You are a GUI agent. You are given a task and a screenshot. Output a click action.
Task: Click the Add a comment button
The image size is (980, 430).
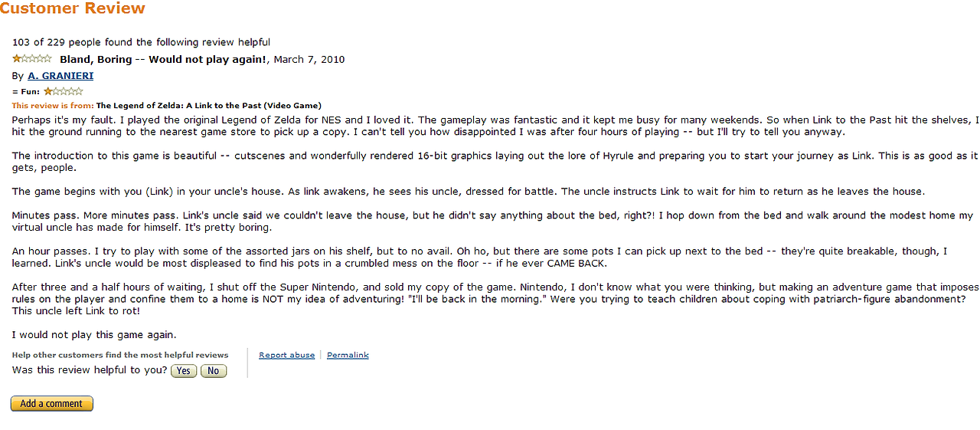pyautogui.click(x=52, y=403)
